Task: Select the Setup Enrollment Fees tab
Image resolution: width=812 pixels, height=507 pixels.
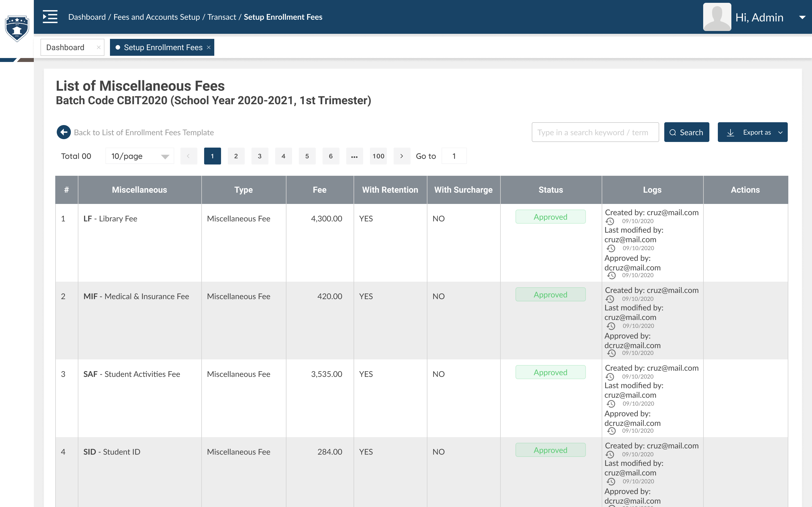Action: point(163,47)
